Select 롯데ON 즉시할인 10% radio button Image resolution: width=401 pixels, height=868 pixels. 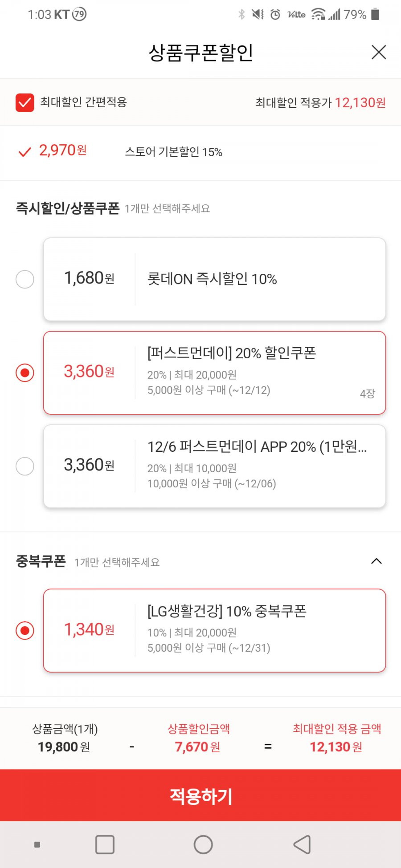[25, 280]
